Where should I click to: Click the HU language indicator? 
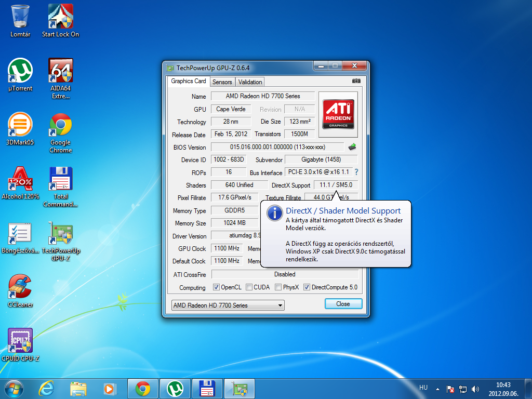click(423, 388)
